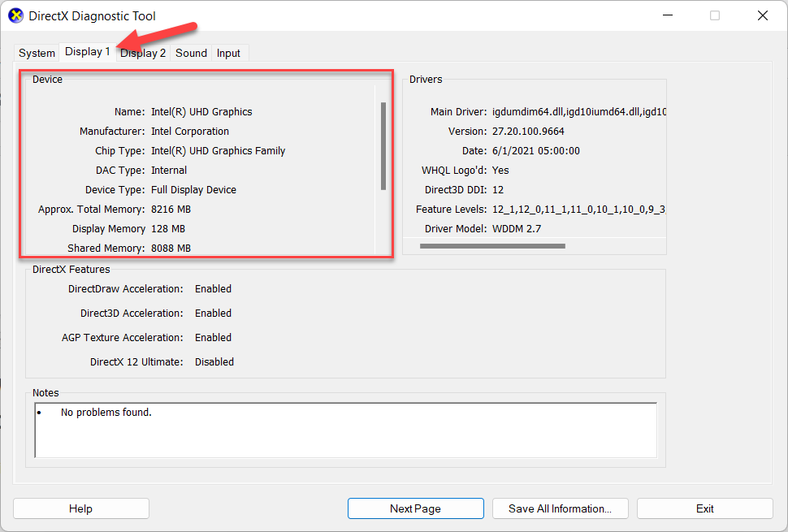The height and width of the screenshot is (532, 788).
Task: Click the DirectX 12 Ultimate Disabled entry
Action: point(214,361)
